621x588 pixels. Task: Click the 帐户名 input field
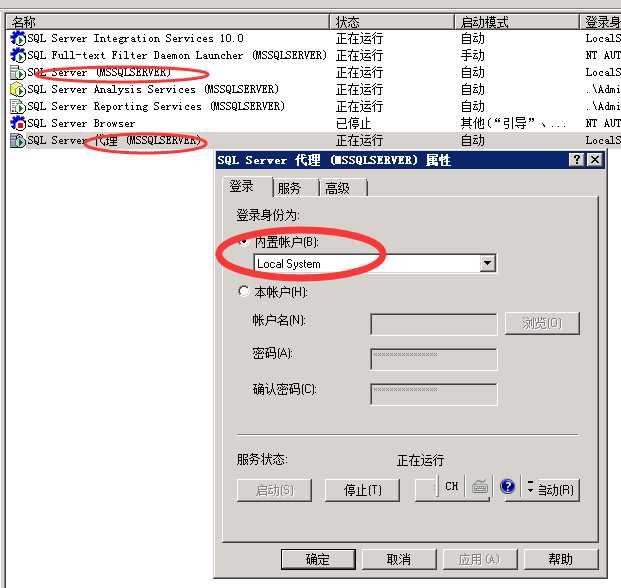pyautogui.click(x=434, y=325)
